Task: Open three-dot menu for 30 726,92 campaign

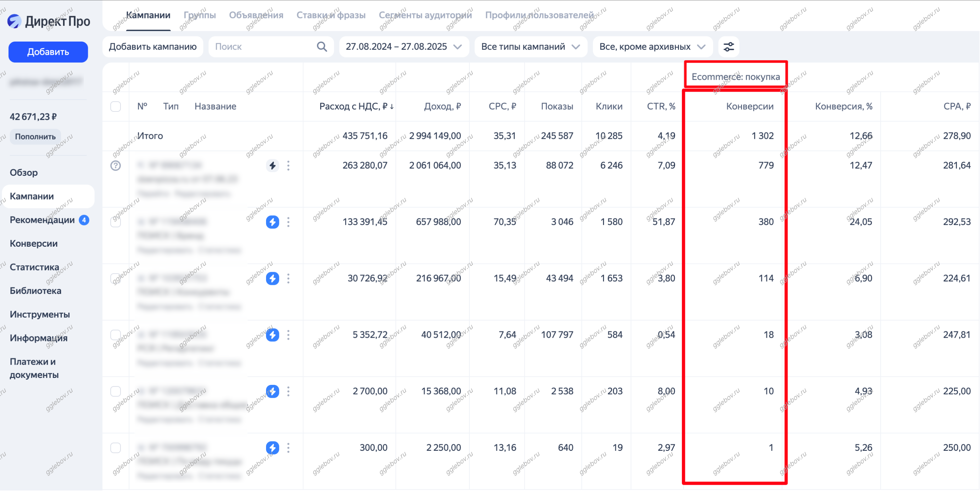Action: coord(288,279)
